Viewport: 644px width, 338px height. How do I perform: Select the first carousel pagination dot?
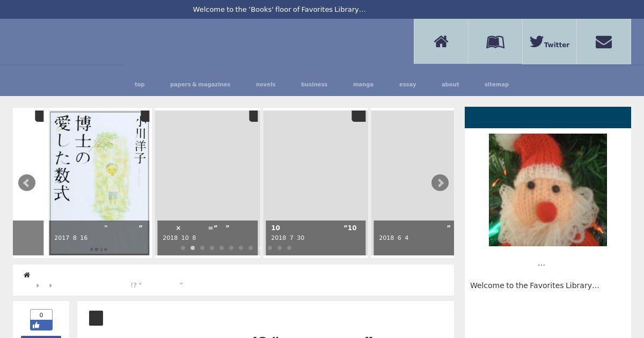click(183, 248)
